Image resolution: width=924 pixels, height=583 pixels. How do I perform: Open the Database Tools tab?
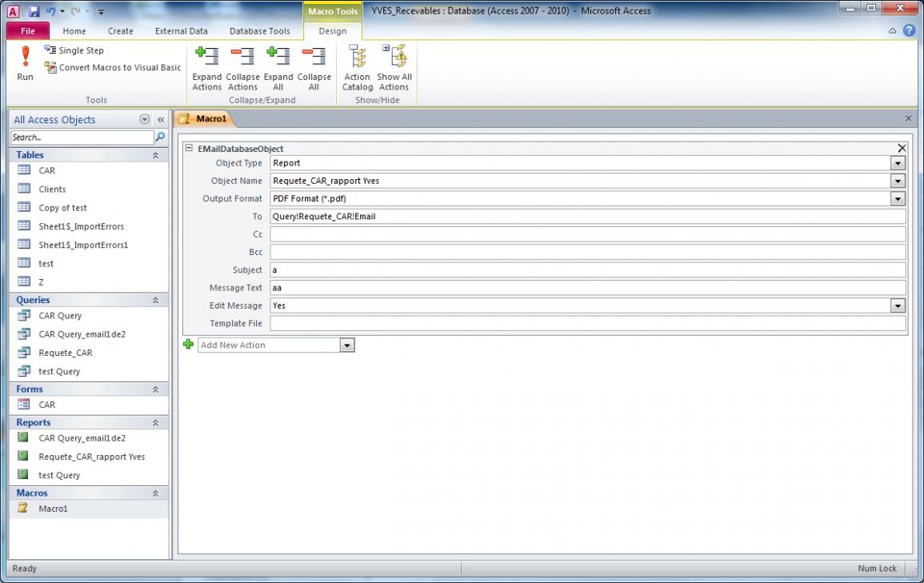(x=259, y=31)
